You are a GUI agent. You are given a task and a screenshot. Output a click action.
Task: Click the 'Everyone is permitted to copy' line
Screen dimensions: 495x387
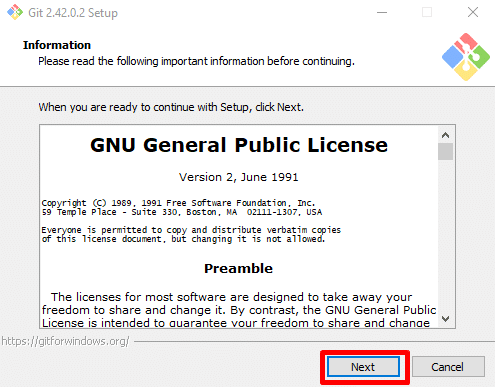click(x=191, y=230)
